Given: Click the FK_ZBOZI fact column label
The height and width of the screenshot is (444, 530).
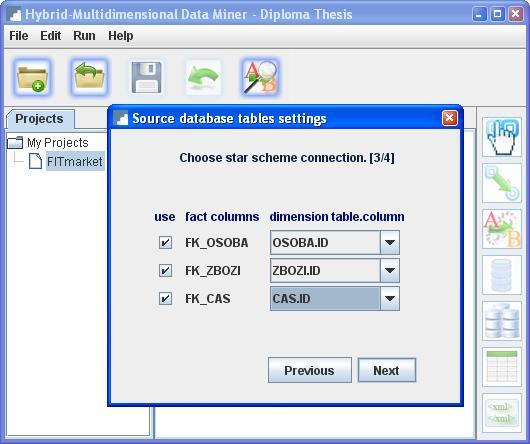Looking at the screenshot, I should pos(213,271).
